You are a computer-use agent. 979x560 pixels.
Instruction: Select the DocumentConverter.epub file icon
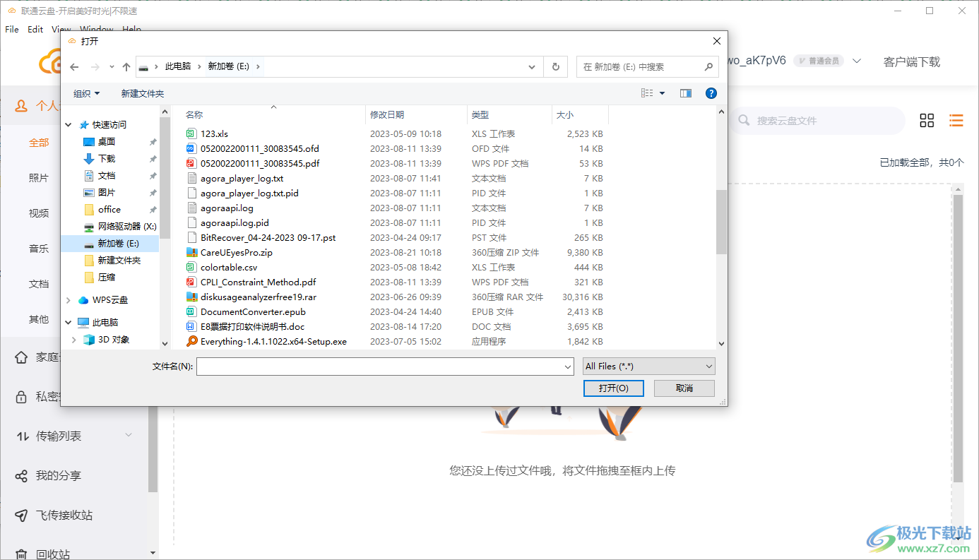(x=190, y=311)
